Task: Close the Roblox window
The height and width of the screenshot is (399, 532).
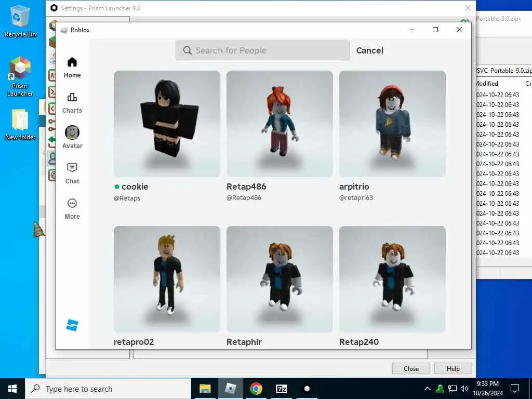Action: pyautogui.click(x=459, y=30)
